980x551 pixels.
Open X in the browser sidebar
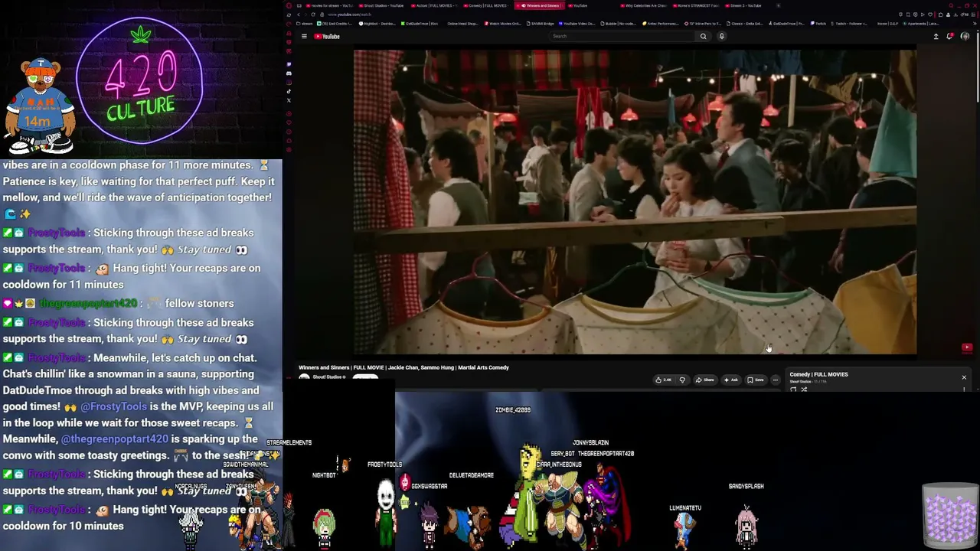[x=289, y=100]
